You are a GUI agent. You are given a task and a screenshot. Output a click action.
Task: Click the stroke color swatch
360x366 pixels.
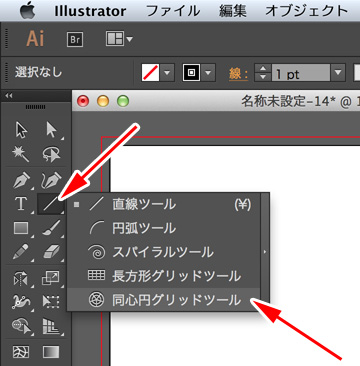tap(191, 72)
